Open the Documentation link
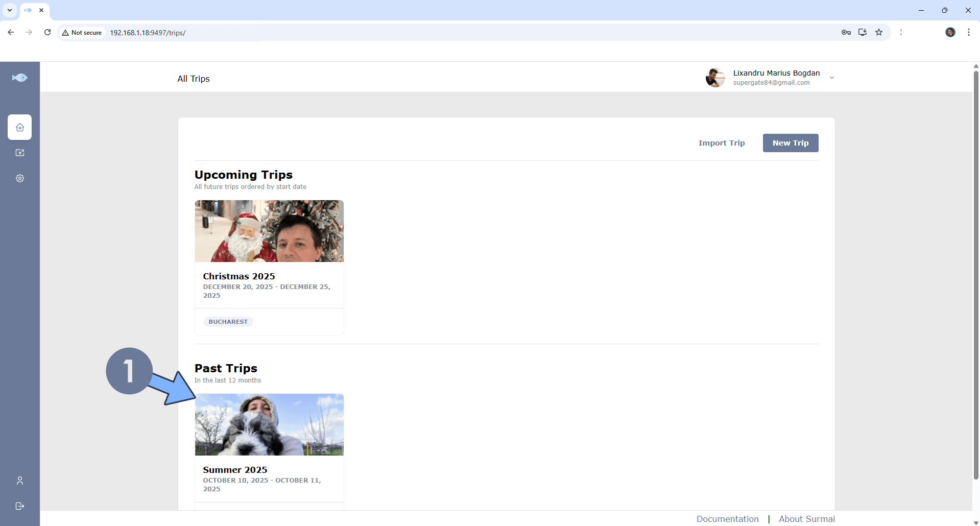The height and width of the screenshot is (526, 980). (x=727, y=519)
